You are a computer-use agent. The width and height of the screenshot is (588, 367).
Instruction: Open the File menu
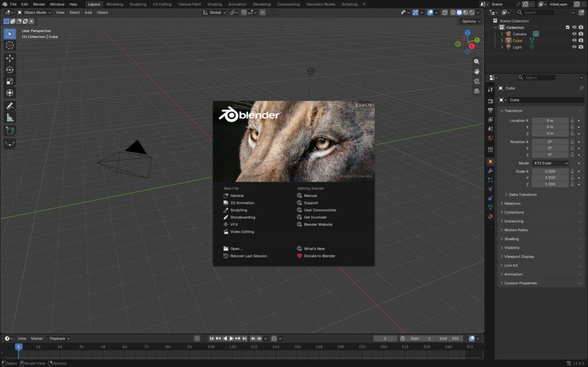[x=13, y=4]
